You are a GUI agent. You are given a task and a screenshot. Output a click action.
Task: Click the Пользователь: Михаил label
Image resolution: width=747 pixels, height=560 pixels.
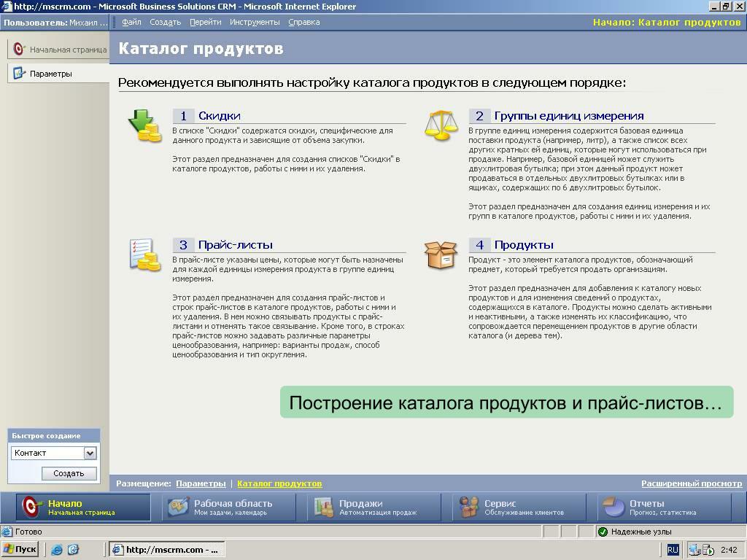[x=55, y=23]
